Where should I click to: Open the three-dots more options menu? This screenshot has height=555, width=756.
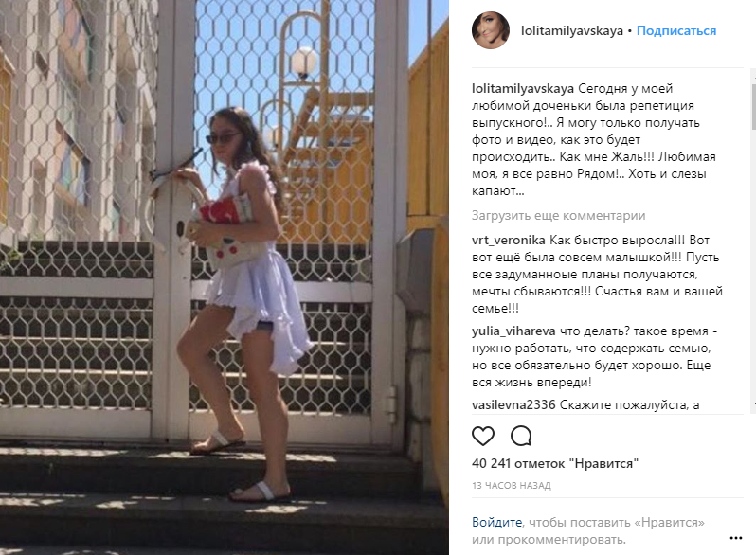(x=736, y=538)
